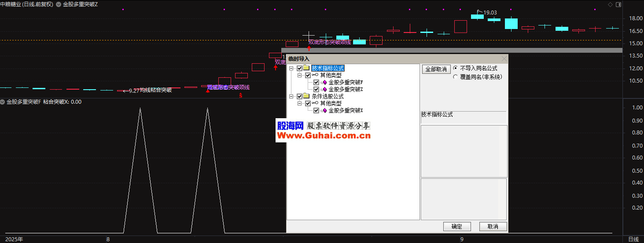Click key icon of 其他类型 under 技术指标公式
Screen dimensions: 644x243
pyautogui.click(x=315, y=75)
